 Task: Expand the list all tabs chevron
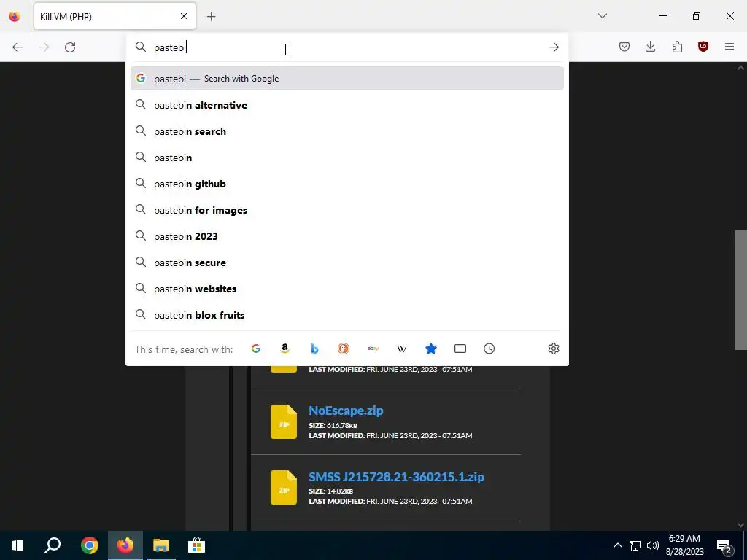602,16
